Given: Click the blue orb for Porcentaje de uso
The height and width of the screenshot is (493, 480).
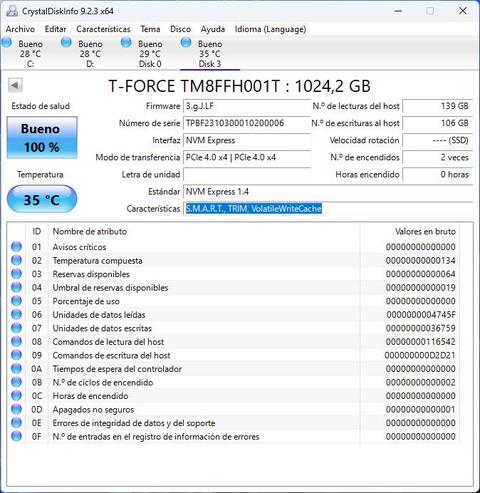Looking at the screenshot, I should pos(16,301).
